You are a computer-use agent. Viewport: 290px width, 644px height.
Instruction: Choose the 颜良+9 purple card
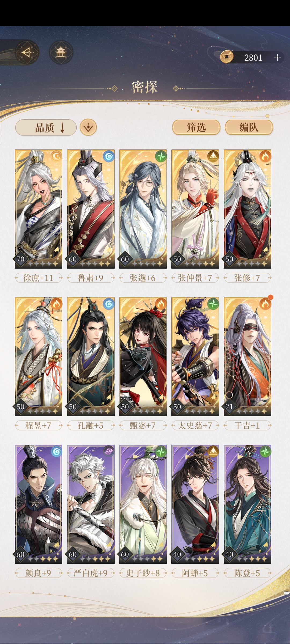pyautogui.click(x=38, y=504)
